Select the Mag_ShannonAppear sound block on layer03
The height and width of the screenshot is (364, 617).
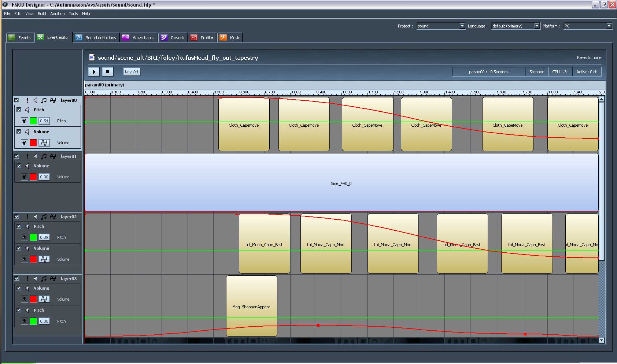point(252,306)
